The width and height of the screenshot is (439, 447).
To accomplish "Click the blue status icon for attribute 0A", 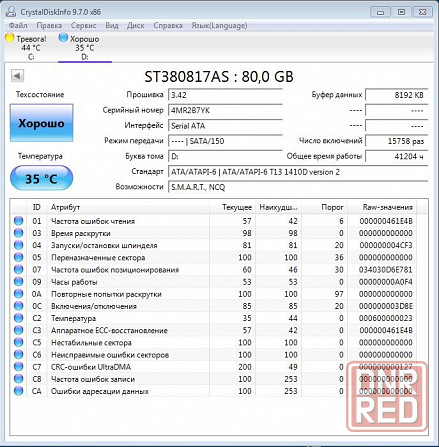I will [x=19, y=294].
